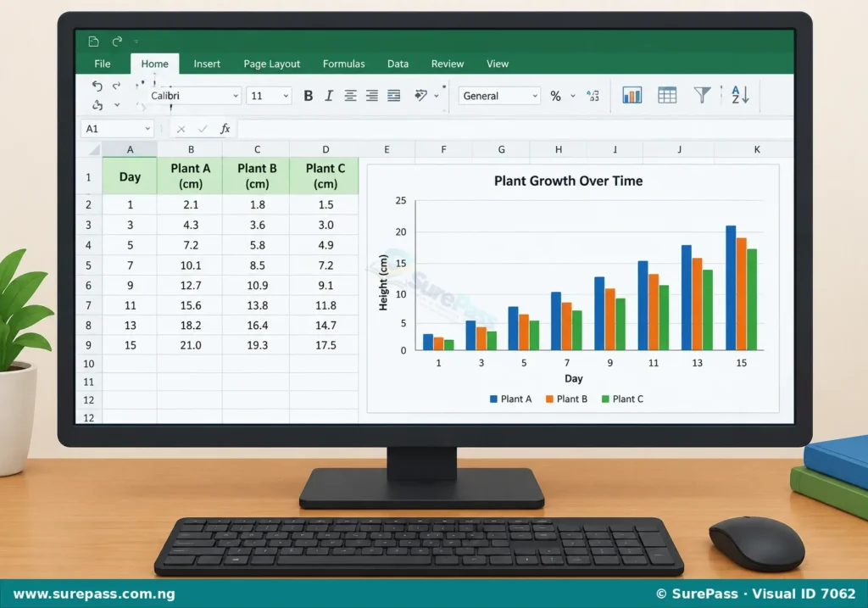Image resolution: width=868 pixels, height=608 pixels.
Task: Click the Plant C legend swatch
Action: [605, 399]
